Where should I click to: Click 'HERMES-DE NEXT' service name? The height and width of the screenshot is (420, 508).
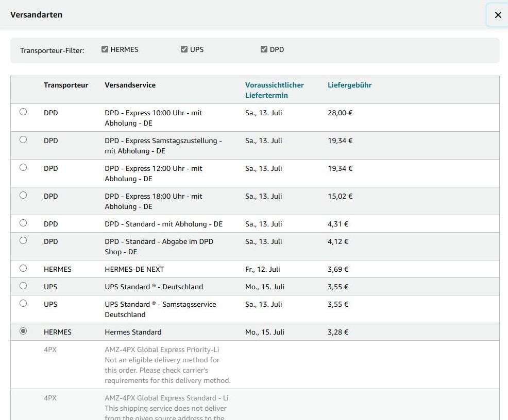point(134,270)
